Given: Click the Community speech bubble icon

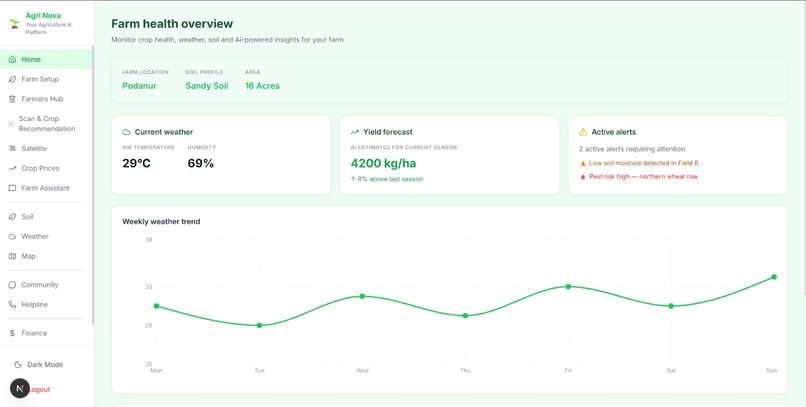Looking at the screenshot, I should click(12, 285).
